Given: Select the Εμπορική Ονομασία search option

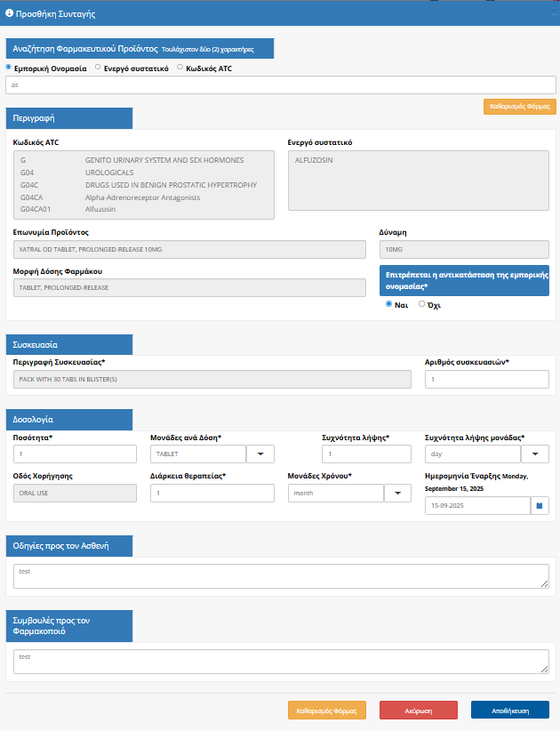Looking at the screenshot, I should click(10, 67).
